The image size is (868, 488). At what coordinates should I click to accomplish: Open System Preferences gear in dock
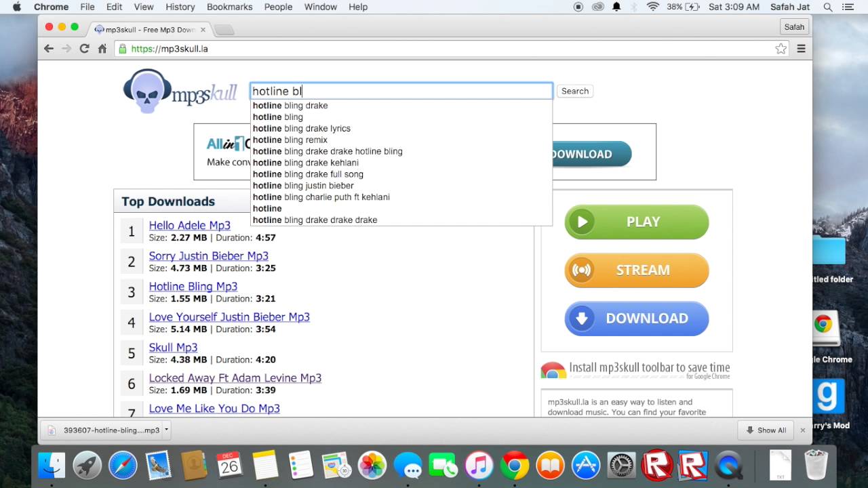[x=621, y=465]
